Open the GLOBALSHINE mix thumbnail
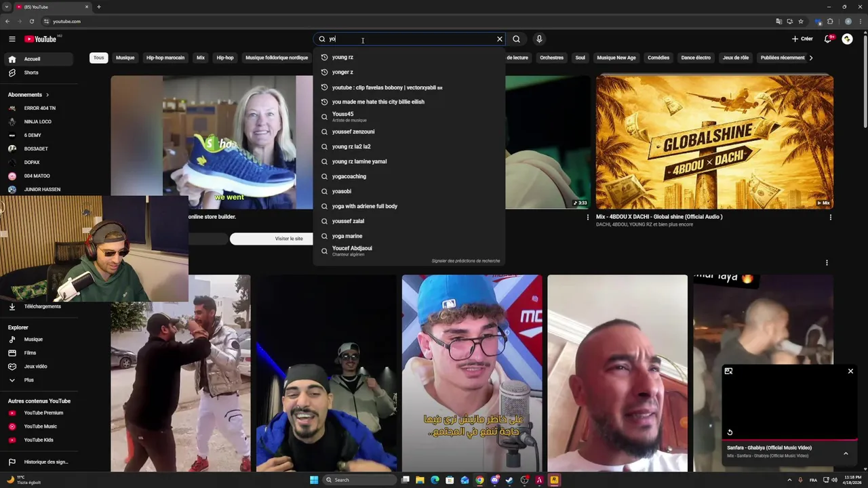The width and height of the screenshot is (868, 488). 715,142
